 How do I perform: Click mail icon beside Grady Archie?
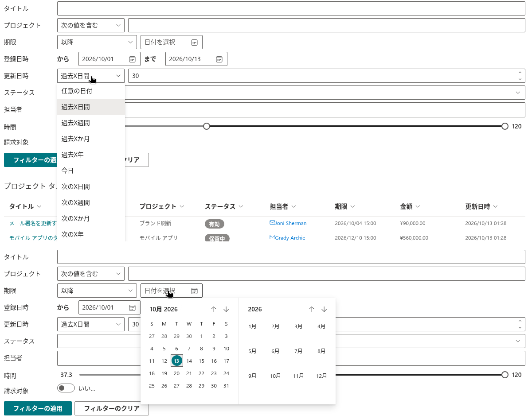pos(272,237)
